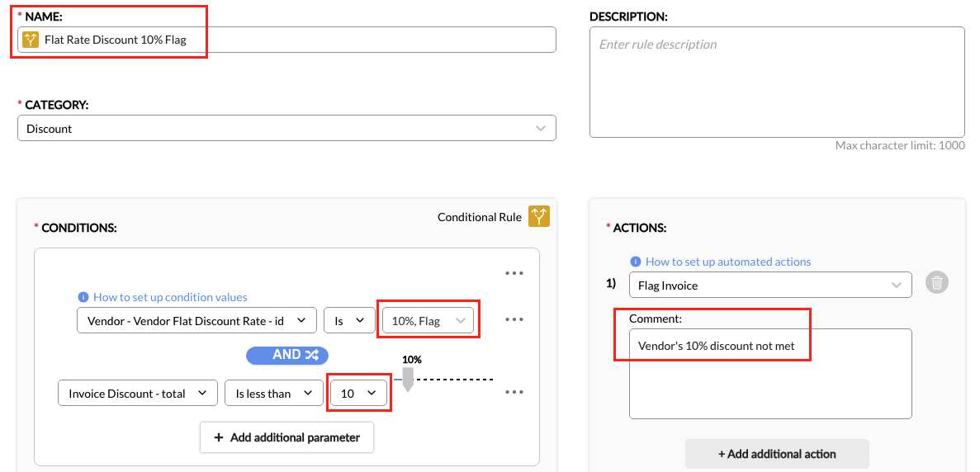Click info icon beside condition values help
The width and height of the screenshot is (980, 472).
click(x=83, y=297)
